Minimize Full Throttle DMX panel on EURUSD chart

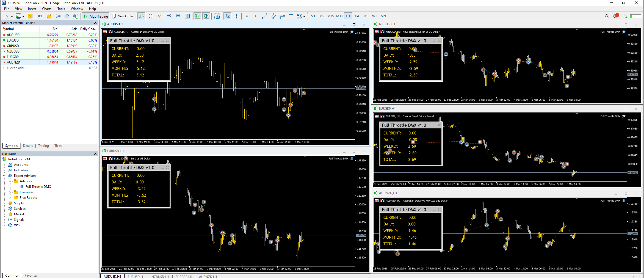point(162,168)
